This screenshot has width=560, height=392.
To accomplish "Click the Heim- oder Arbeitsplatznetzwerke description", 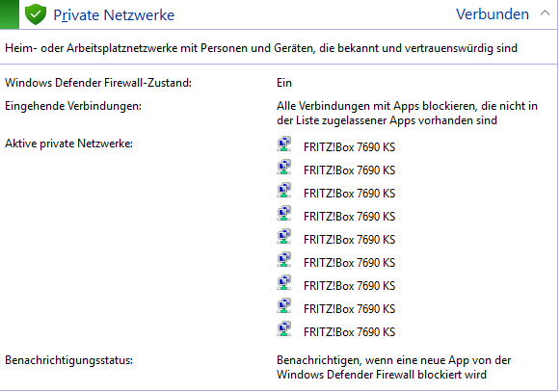I will point(261,48).
